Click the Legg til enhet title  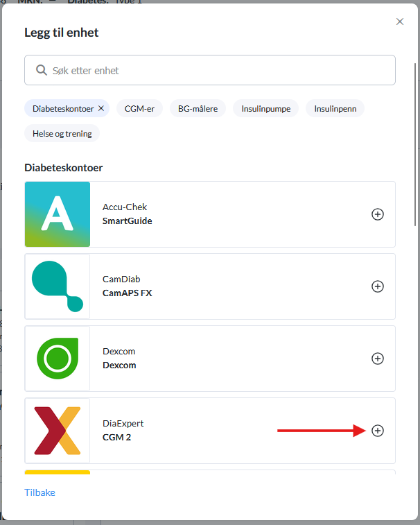click(62, 33)
